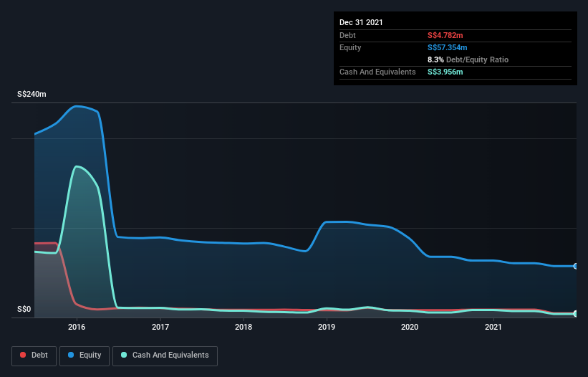
Task: Click the red Debt legend dot
Action: click(x=23, y=355)
